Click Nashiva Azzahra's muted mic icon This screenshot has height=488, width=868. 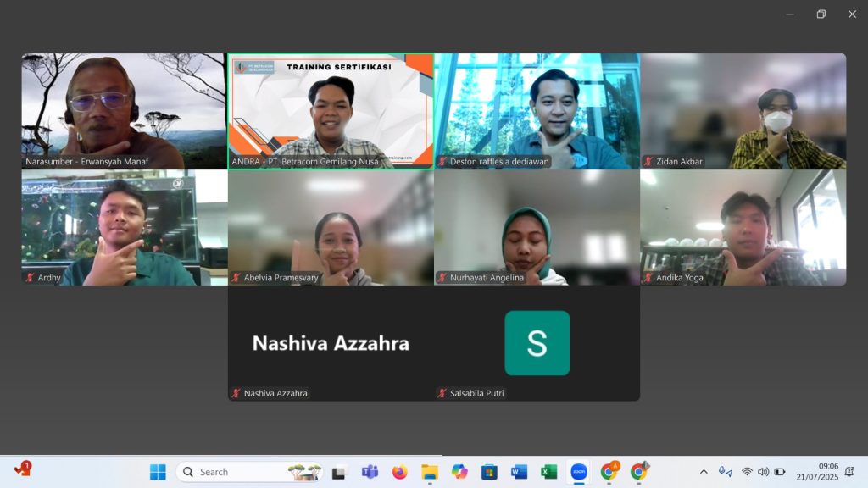click(234, 392)
